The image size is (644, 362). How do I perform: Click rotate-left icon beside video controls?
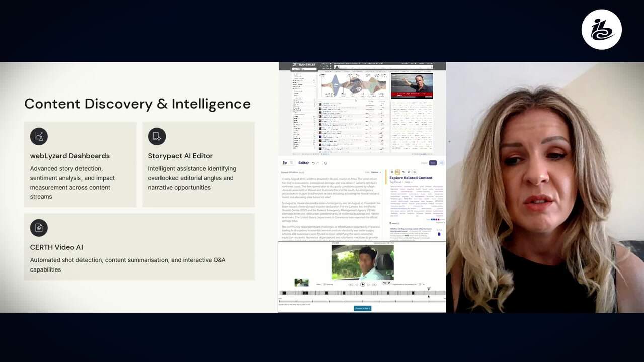pyautogui.click(x=385, y=283)
